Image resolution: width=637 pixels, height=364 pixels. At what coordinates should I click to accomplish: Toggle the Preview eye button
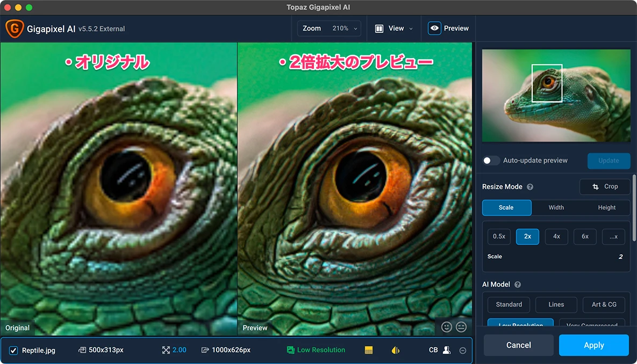pos(434,28)
